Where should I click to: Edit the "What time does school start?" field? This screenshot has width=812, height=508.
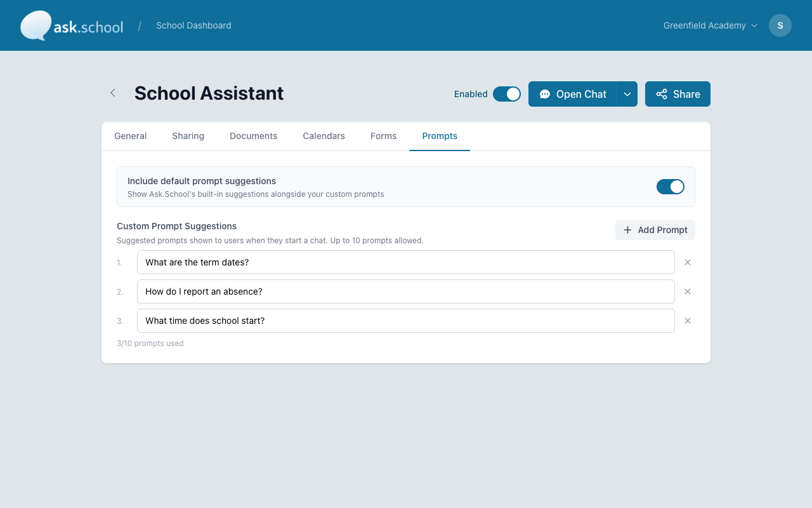click(406, 321)
